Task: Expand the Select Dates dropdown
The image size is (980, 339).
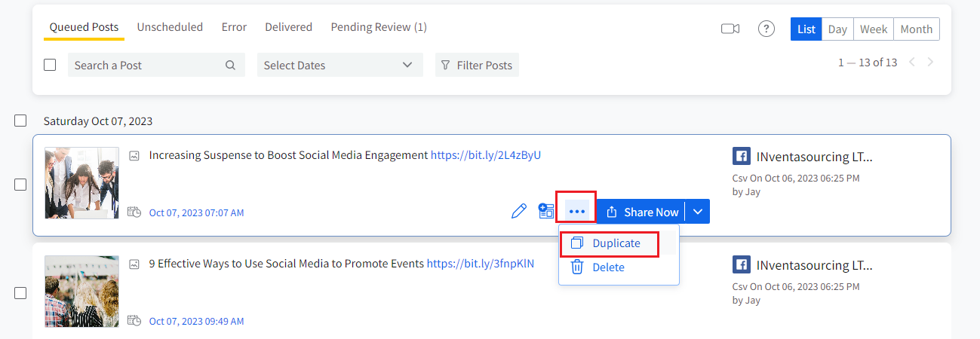Action: pos(339,66)
